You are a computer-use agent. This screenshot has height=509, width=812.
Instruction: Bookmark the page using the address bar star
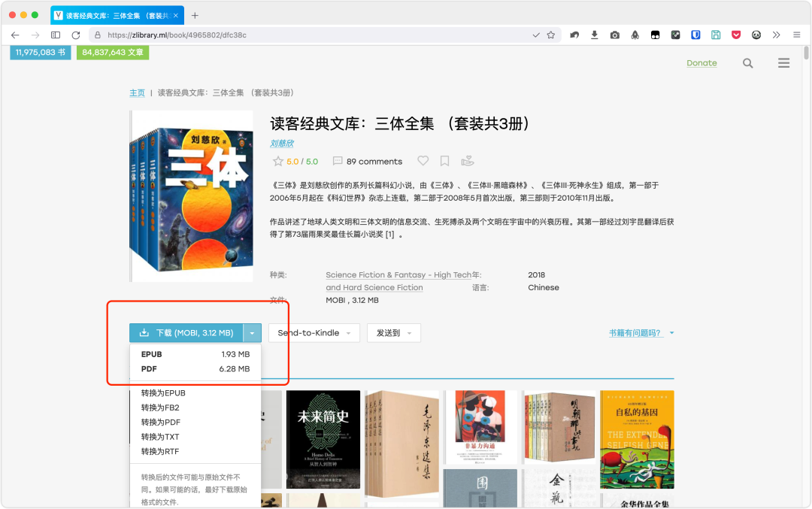(550, 35)
